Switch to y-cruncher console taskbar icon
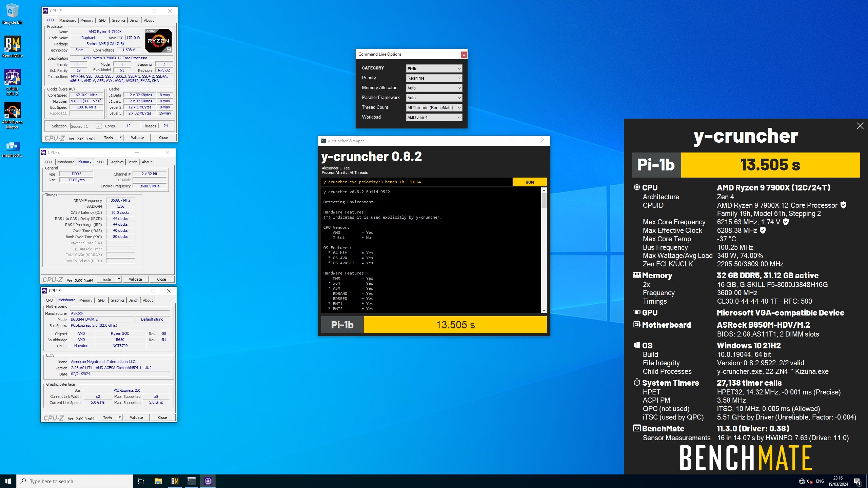This screenshot has height=488, width=868. click(192, 481)
